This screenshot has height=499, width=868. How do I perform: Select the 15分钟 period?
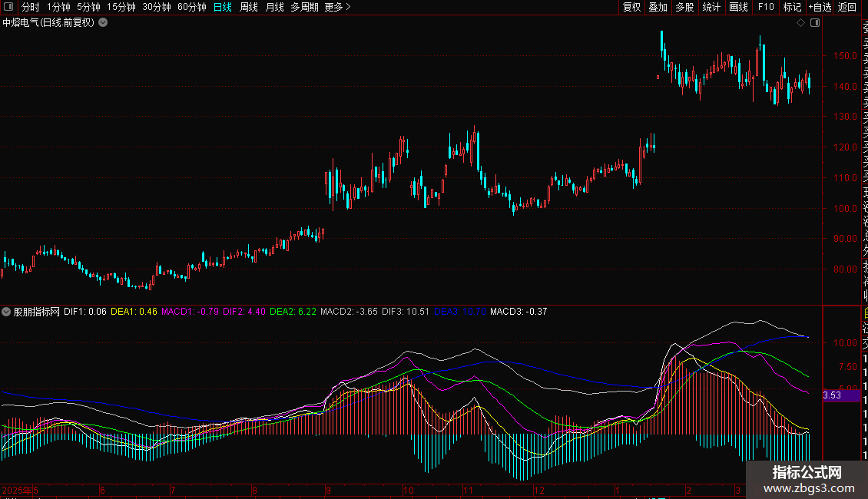pyautogui.click(x=121, y=7)
